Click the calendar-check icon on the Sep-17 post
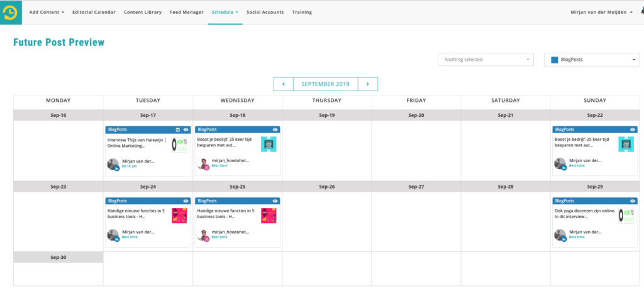644x296 pixels. click(178, 129)
